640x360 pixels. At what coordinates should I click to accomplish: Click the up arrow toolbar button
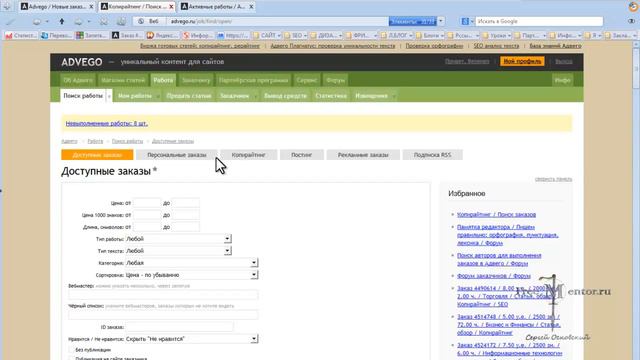click(62, 21)
